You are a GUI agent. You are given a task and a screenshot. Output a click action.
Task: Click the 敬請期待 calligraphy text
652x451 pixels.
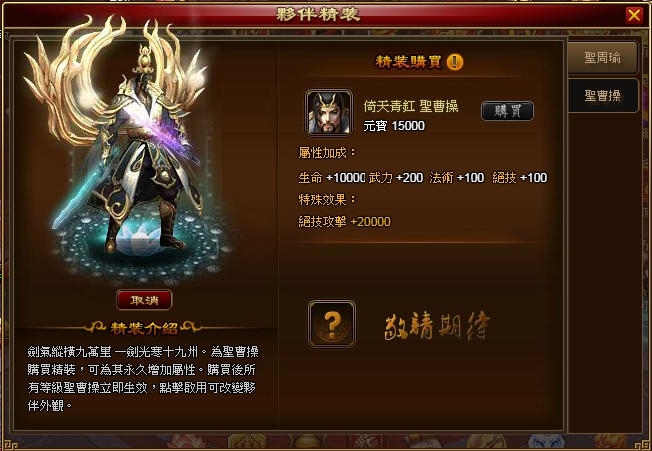[437, 325]
